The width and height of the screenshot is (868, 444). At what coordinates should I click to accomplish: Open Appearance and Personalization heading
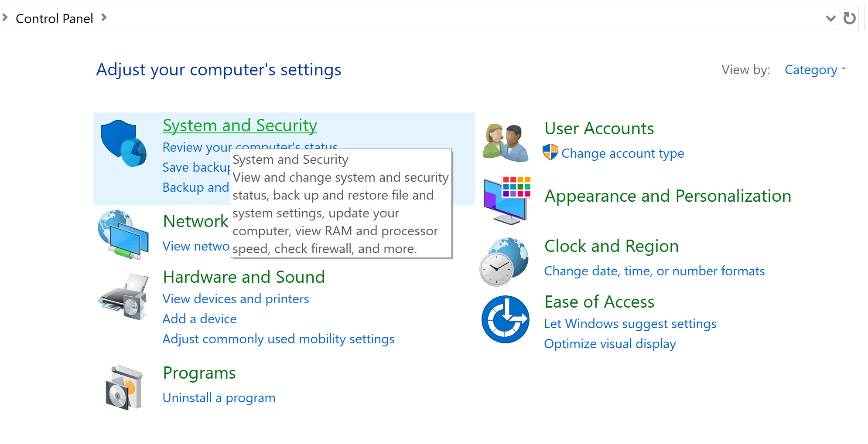pyautogui.click(x=668, y=196)
